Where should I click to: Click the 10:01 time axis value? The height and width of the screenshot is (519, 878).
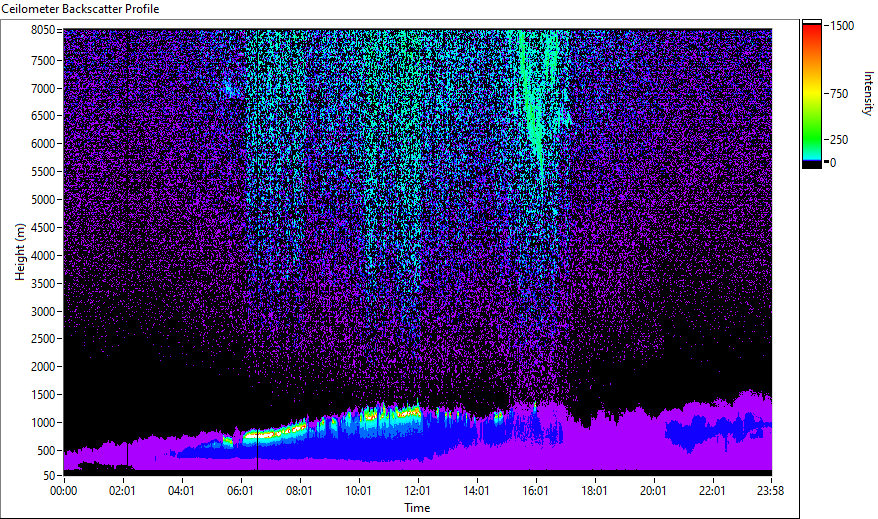(358, 491)
